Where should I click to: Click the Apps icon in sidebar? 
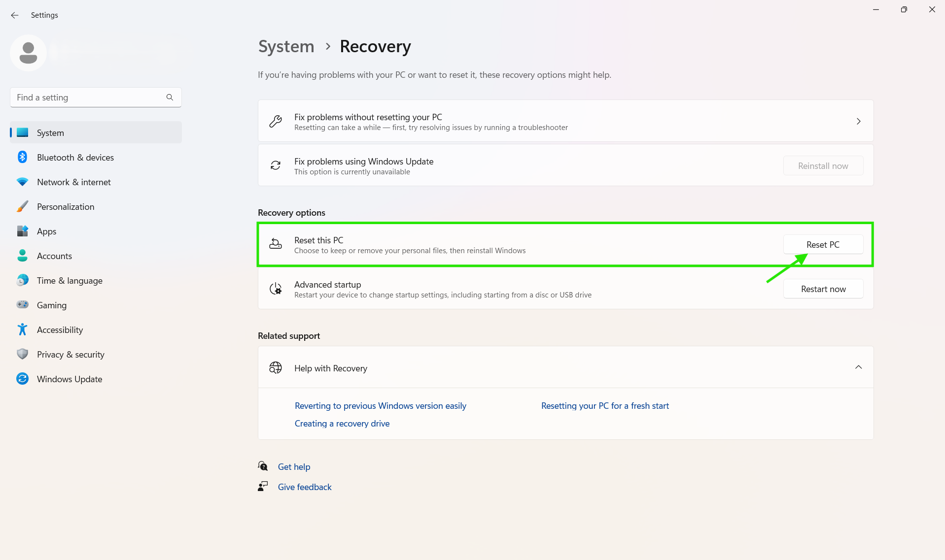pyautogui.click(x=22, y=231)
